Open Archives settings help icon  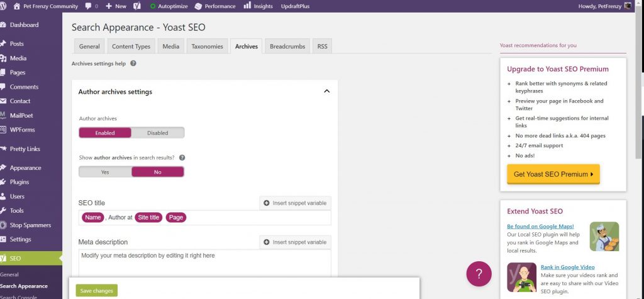[133, 64]
